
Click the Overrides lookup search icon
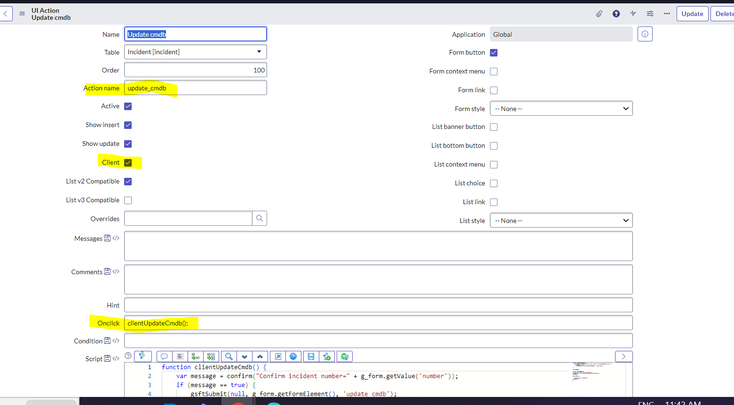click(259, 218)
